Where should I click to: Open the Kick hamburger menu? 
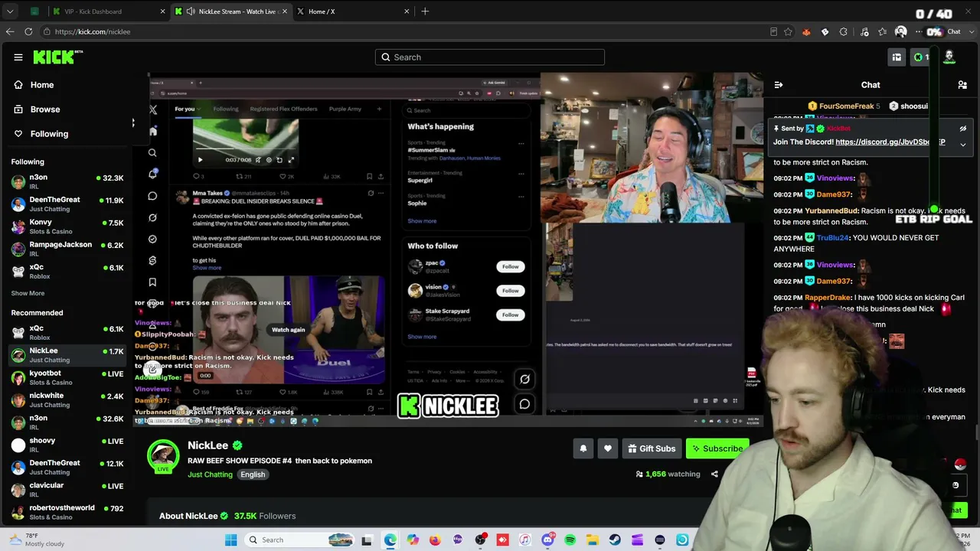coord(18,57)
